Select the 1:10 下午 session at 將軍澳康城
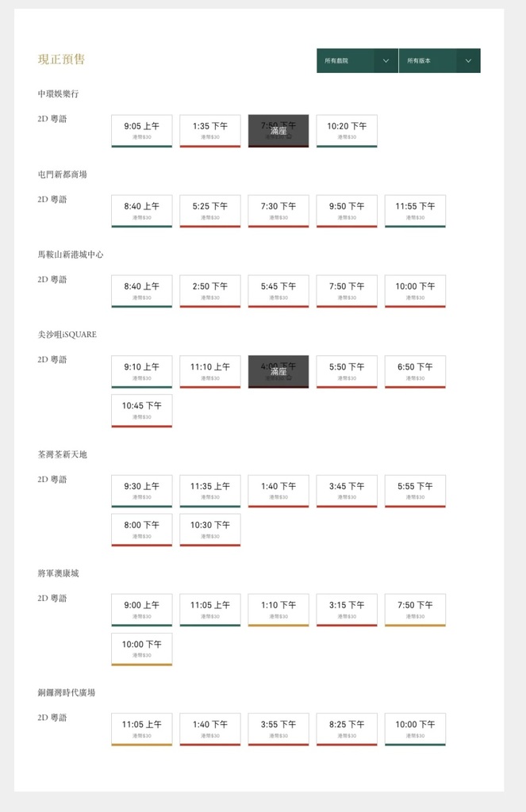 coord(278,609)
